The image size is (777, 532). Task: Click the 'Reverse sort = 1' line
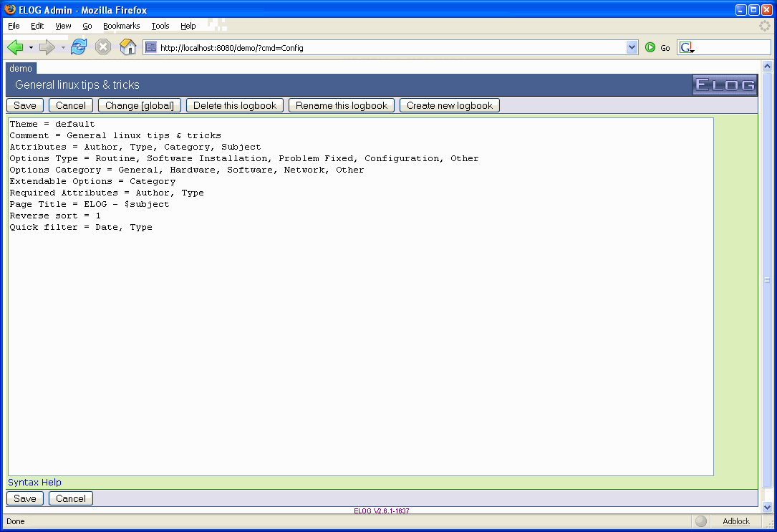tap(55, 215)
